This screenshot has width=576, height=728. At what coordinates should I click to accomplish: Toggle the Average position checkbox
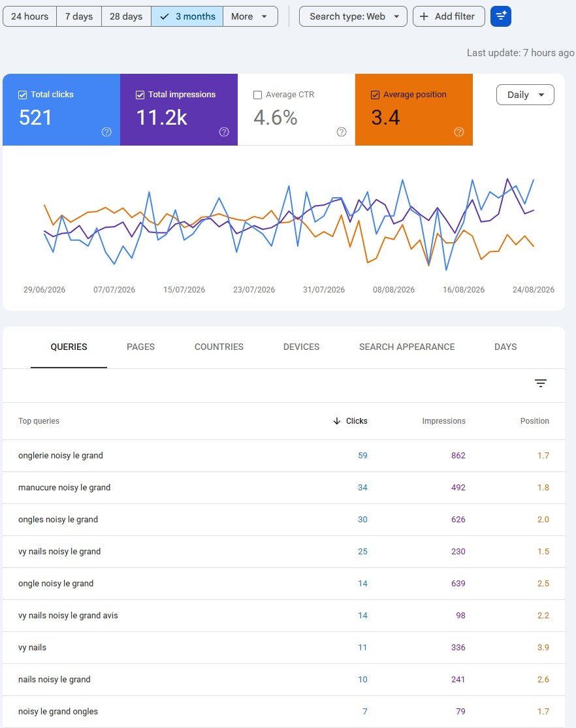(x=375, y=95)
